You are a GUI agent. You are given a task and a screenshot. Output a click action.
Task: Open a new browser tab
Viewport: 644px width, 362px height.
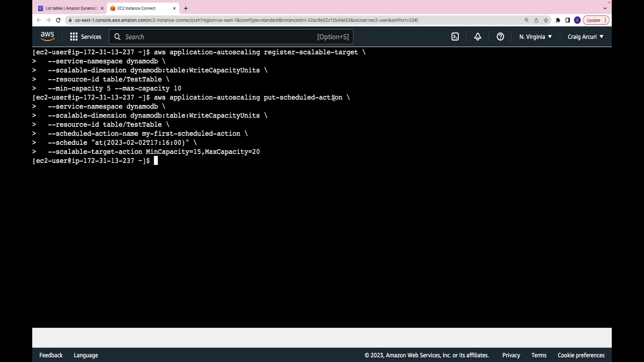(186, 8)
